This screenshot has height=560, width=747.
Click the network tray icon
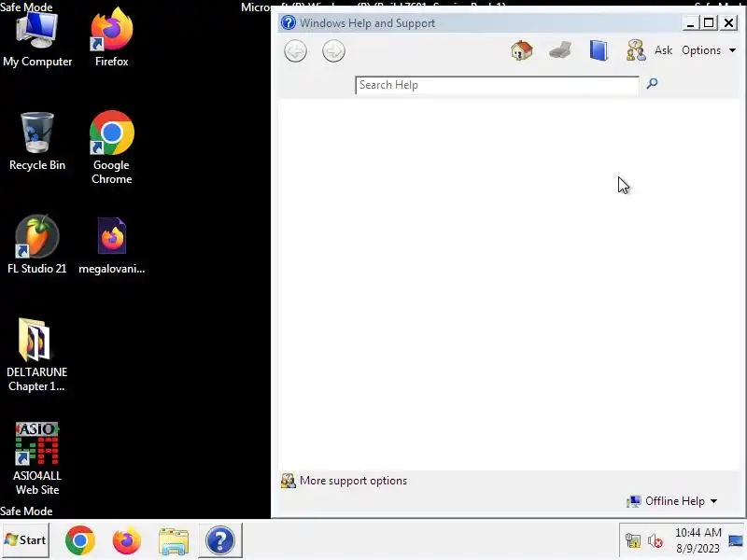coord(633,540)
